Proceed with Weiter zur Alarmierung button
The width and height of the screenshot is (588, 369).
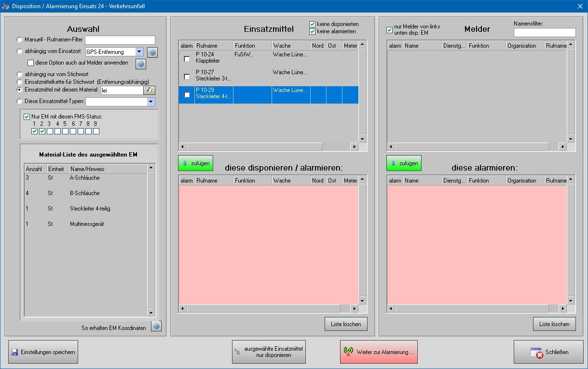(379, 352)
